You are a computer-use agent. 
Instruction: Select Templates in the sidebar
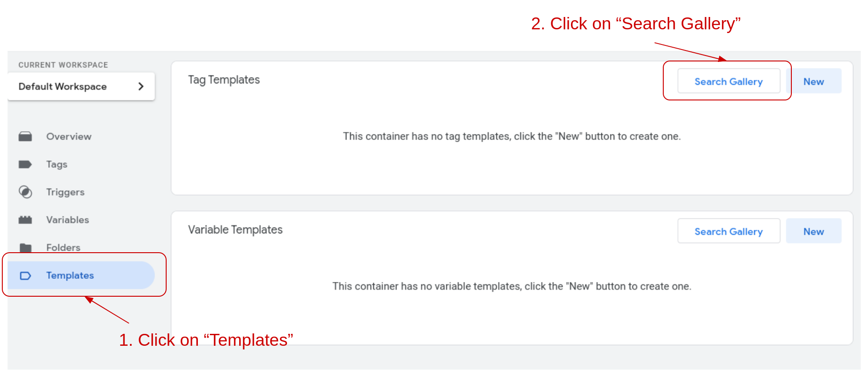click(70, 276)
